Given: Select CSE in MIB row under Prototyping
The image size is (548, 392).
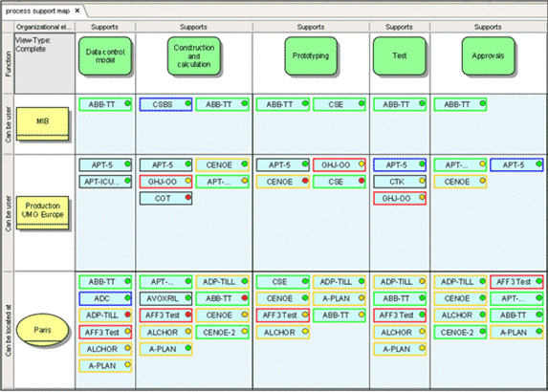Looking at the screenshot, I should (x=340, y=104).
